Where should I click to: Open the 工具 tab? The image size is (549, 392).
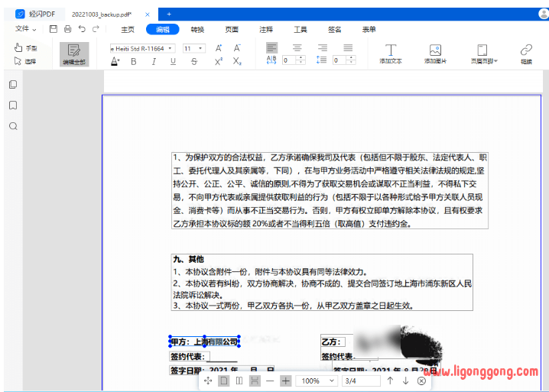(300, 29)
